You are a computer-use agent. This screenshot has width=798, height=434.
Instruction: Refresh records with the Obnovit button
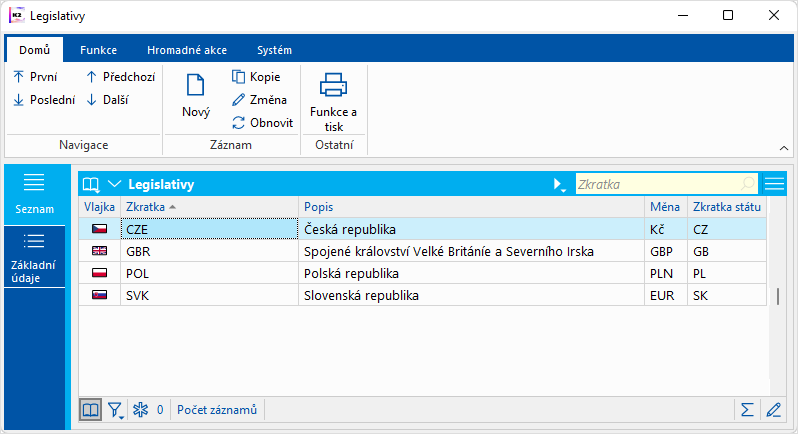point(262,122)
